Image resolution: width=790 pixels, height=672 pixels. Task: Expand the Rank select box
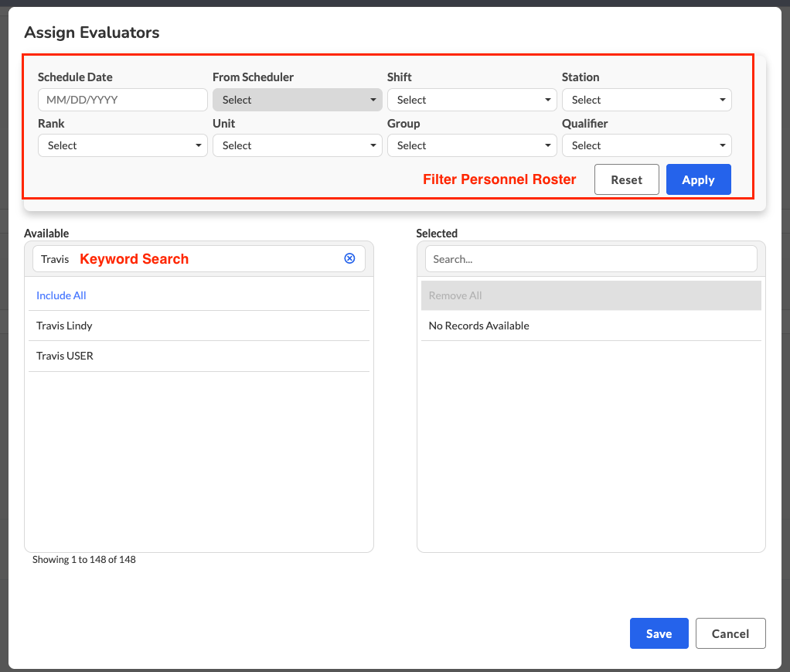pos(123,145)
